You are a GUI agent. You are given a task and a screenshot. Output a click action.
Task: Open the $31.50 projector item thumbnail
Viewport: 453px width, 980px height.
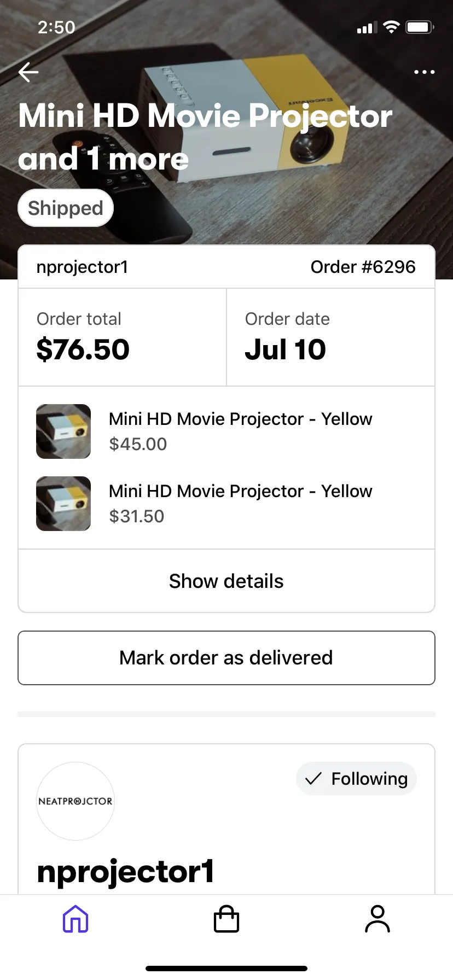coord(63,504)
